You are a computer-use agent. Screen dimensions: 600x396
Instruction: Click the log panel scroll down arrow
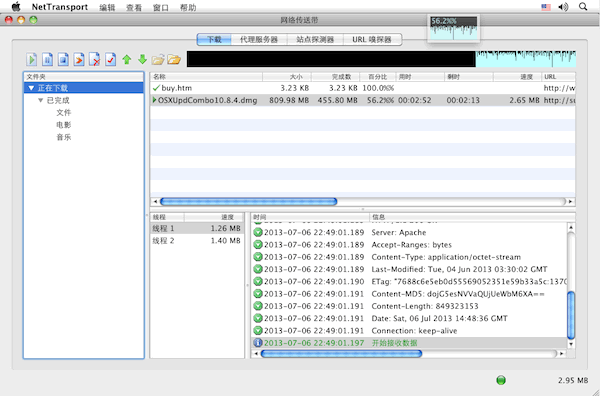pos(571,344)
